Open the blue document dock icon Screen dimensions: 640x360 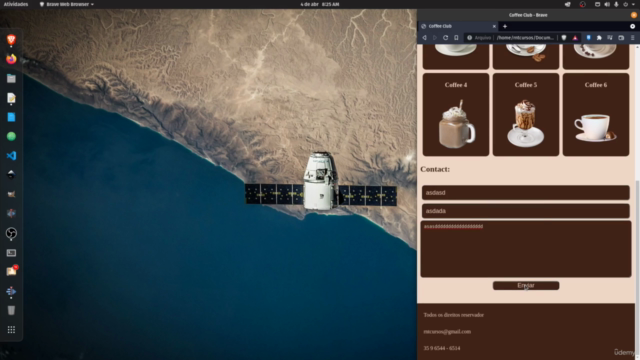[11, 117]
